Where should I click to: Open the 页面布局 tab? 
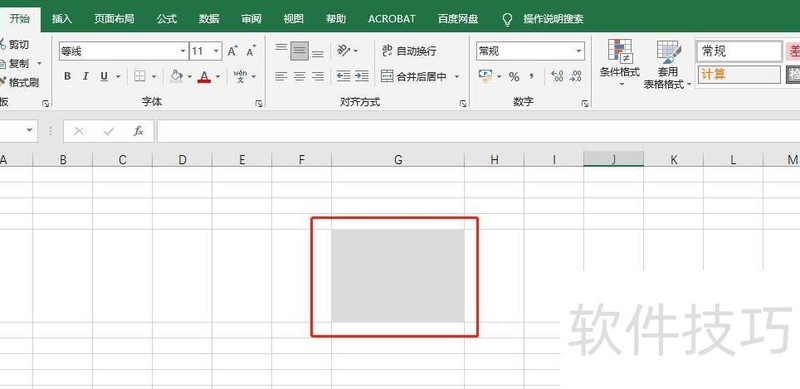coord(114,19)
